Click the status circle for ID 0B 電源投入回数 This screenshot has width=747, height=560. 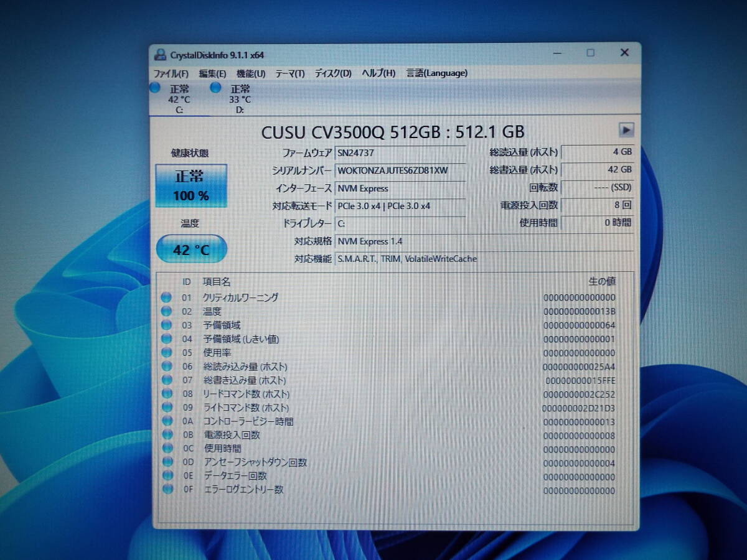pos(167,434)
